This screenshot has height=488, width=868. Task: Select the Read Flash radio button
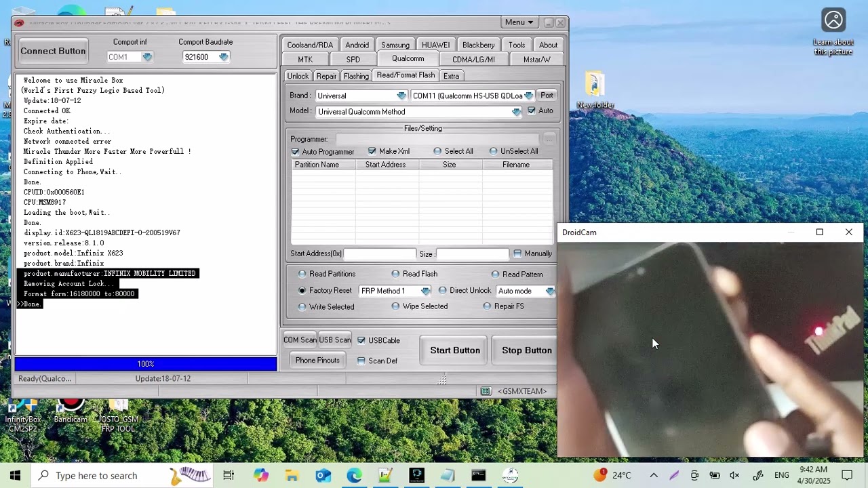395,274
